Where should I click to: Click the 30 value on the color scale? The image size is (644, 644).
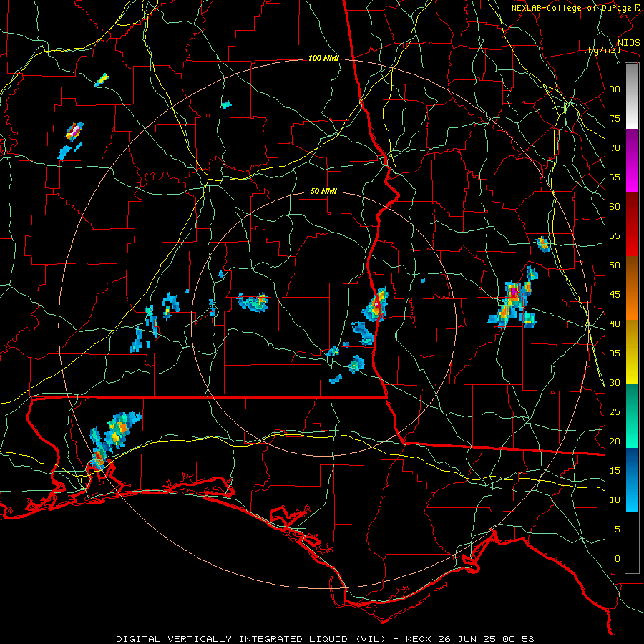(615, 382)
